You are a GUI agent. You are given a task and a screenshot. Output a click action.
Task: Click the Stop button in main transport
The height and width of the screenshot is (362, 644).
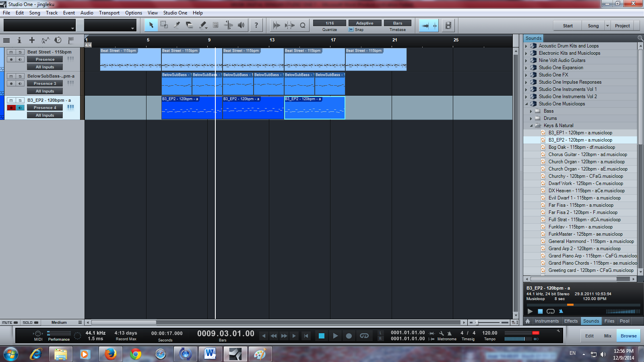[321, 336]
